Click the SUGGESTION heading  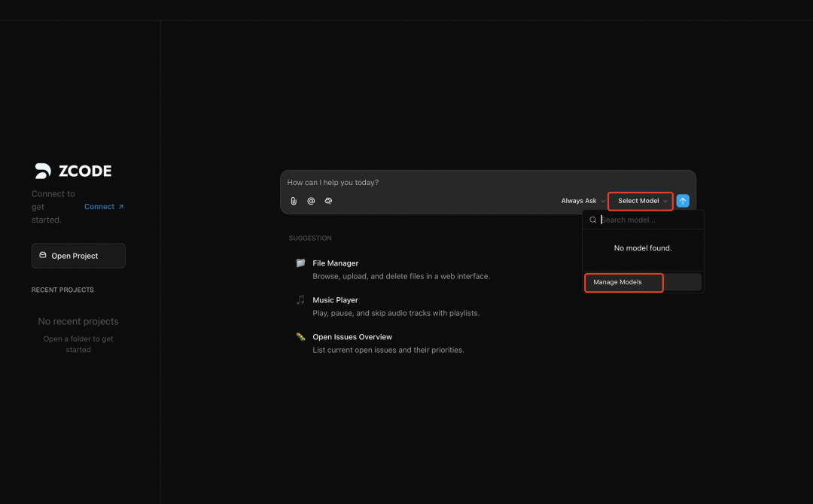(310, 238)
